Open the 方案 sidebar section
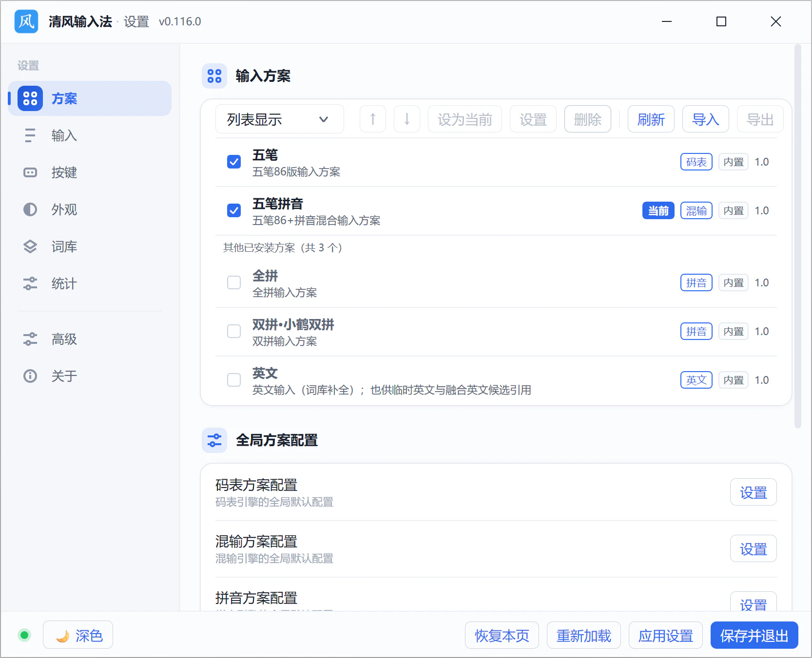812x658 pixels. (90, 98)
